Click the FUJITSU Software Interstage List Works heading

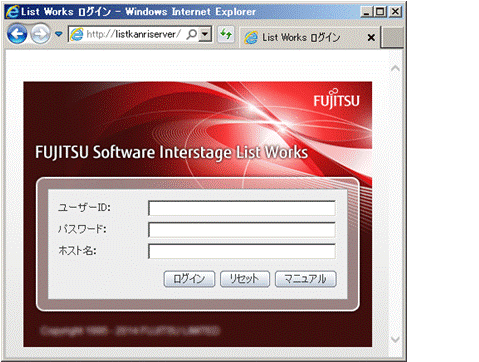(171, 152)
